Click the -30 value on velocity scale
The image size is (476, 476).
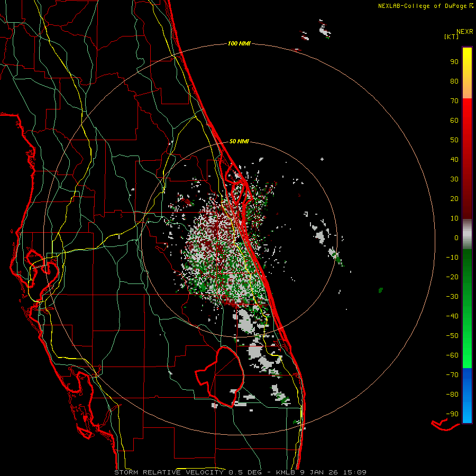pos(452,297)
